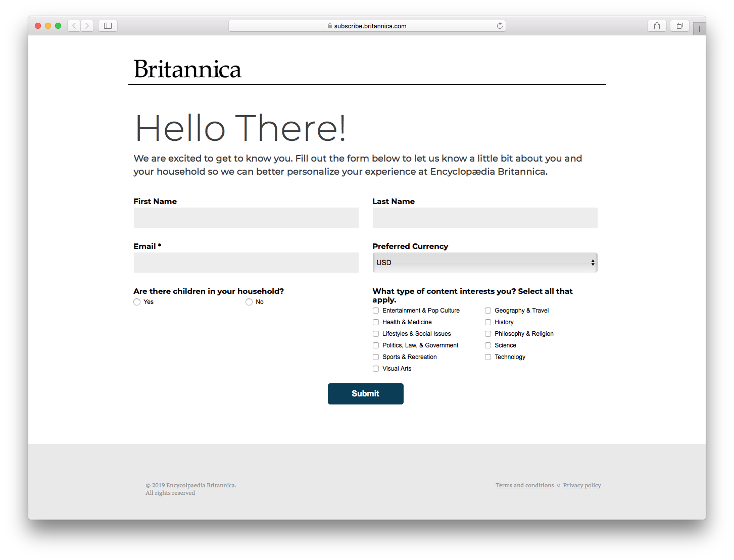The width and height of the screenshot is (734, 560).
Task: Select No for children in household
Action: [249, 301]
